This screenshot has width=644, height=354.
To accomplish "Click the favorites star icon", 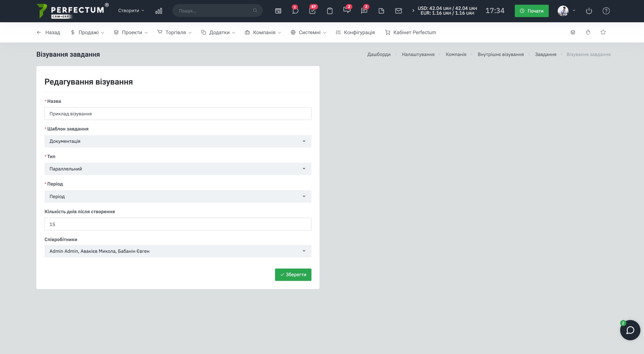I will [x=603, y=32].
